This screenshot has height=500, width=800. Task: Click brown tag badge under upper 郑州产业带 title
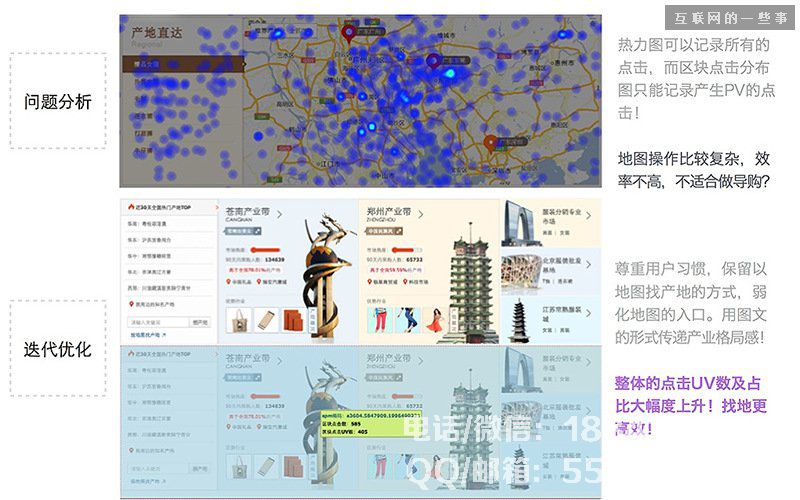384,231
